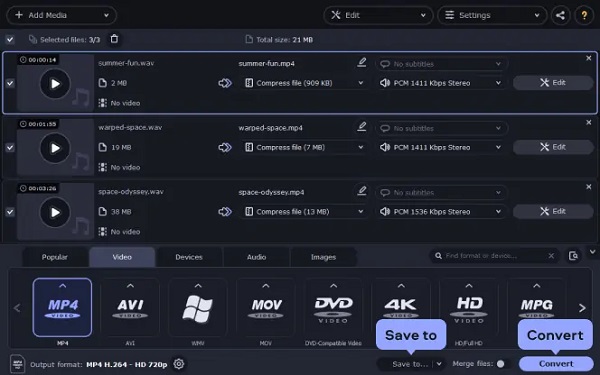Open summer-fun audio track PCM 1411 dropdown
The image size is (600, 375).
pos(441,83)
